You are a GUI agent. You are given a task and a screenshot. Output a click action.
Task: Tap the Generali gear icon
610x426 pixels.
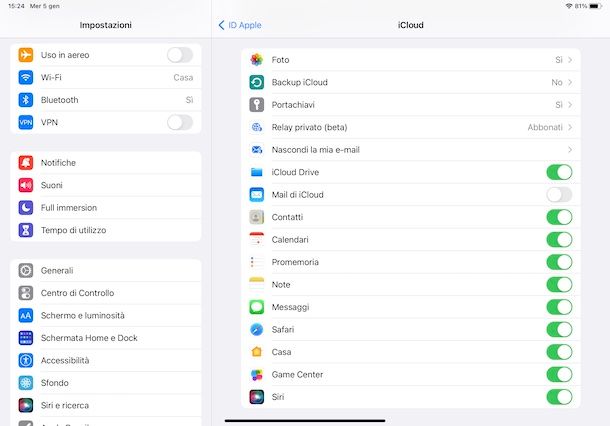pyautogui.click(x=26, y=270)
